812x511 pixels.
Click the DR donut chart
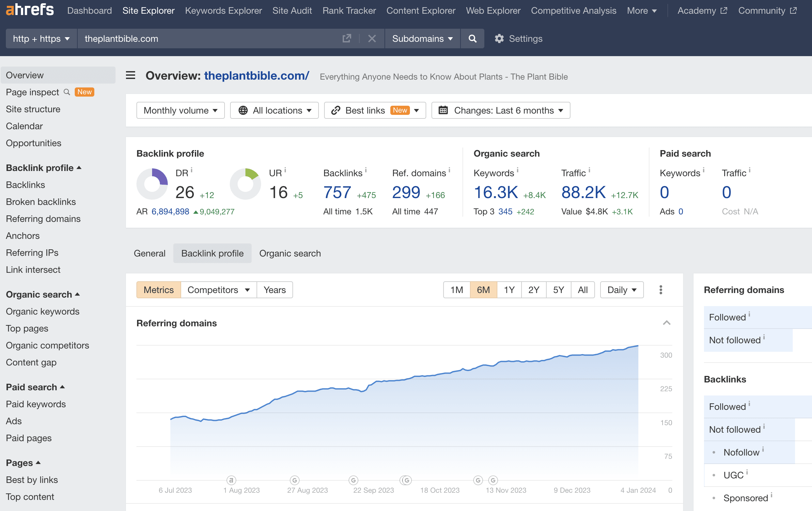[152, 184]
